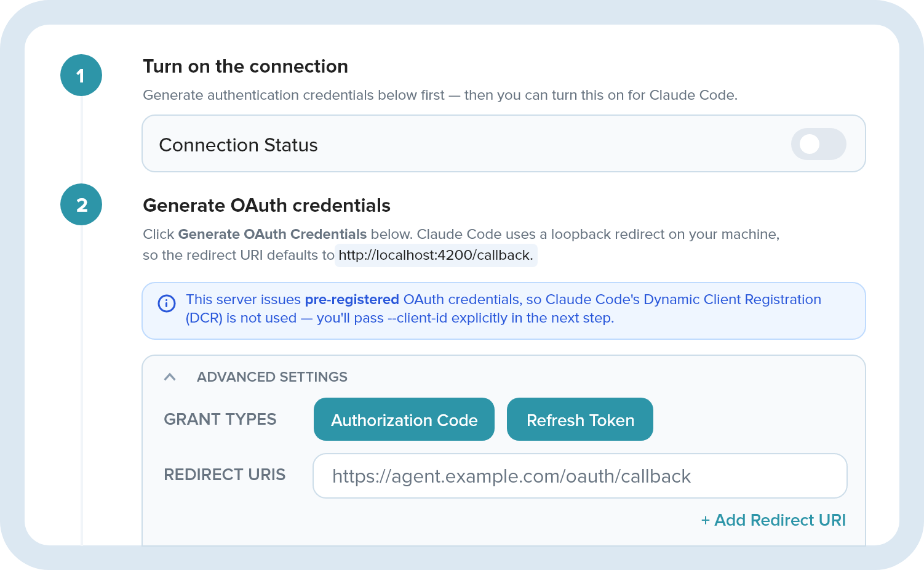Click the info icon in blue notice
Viewport: 924px width, 570px height.
[167, 303]
